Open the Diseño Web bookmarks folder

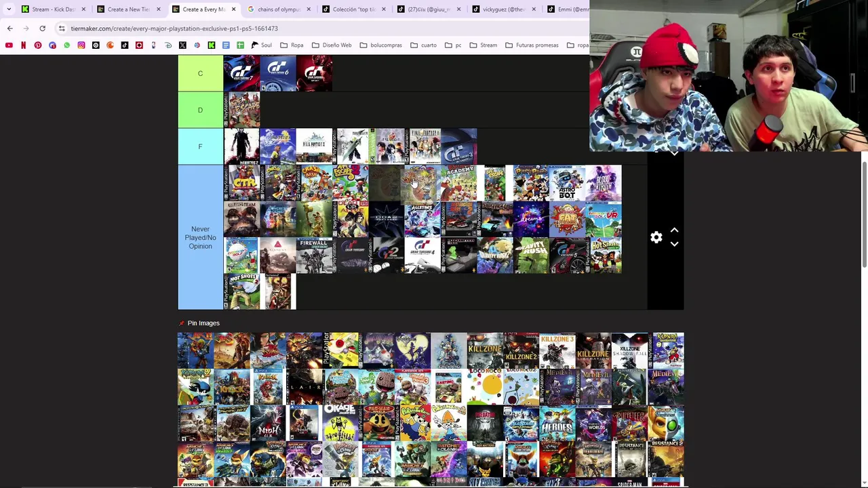(x=332, y=45)
